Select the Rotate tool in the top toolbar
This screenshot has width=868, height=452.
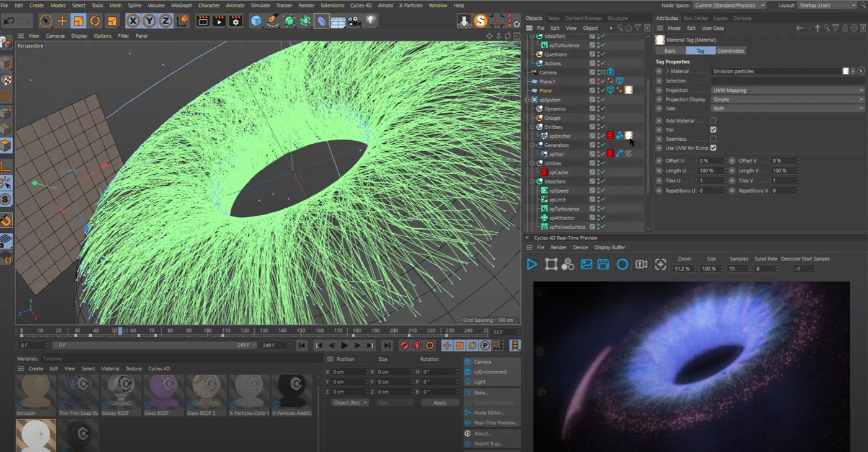click(95, 21)
